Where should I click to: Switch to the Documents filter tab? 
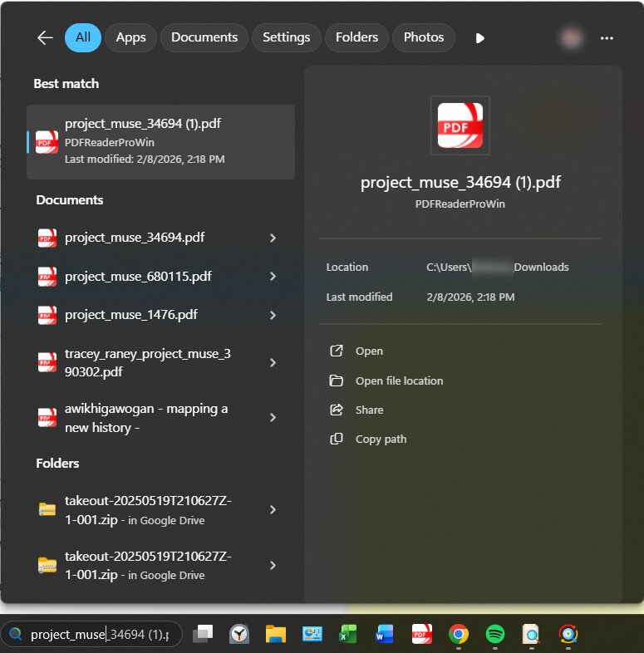[x=204, y=37]
